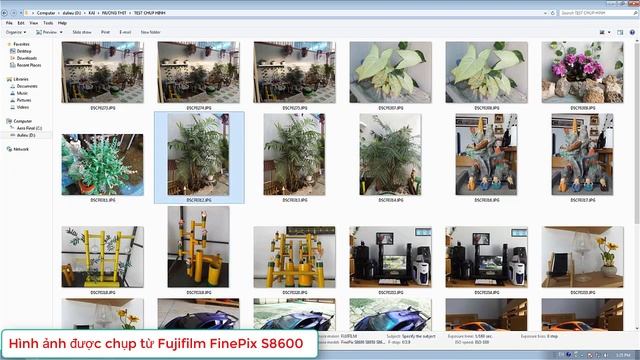The image size is (640, 360).
Task: Click the highlighted palm plant thumbnail
Action: [x=199, y=154]
